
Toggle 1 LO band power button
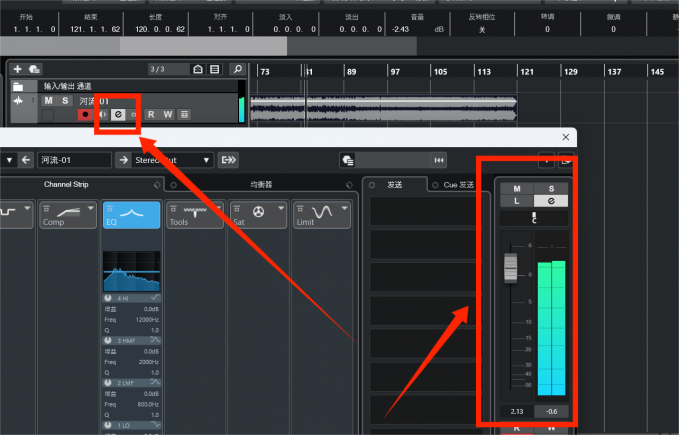click(x=108, y=425)
